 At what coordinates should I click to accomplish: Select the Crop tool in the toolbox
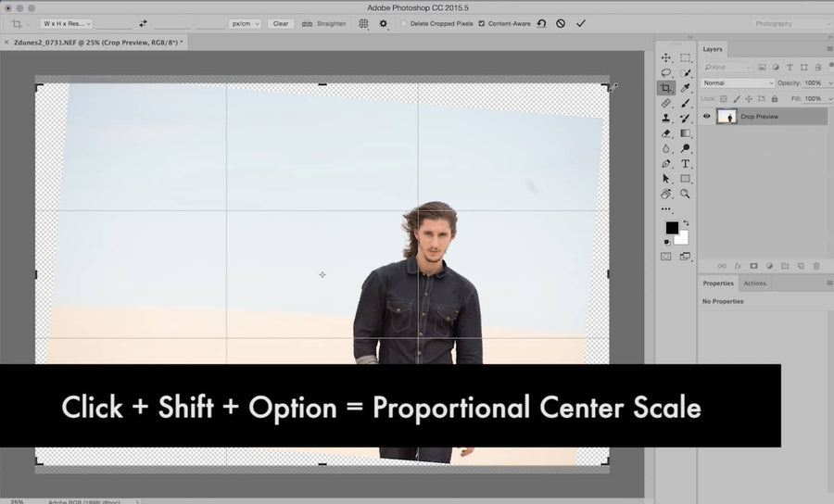tap(665, 88)
